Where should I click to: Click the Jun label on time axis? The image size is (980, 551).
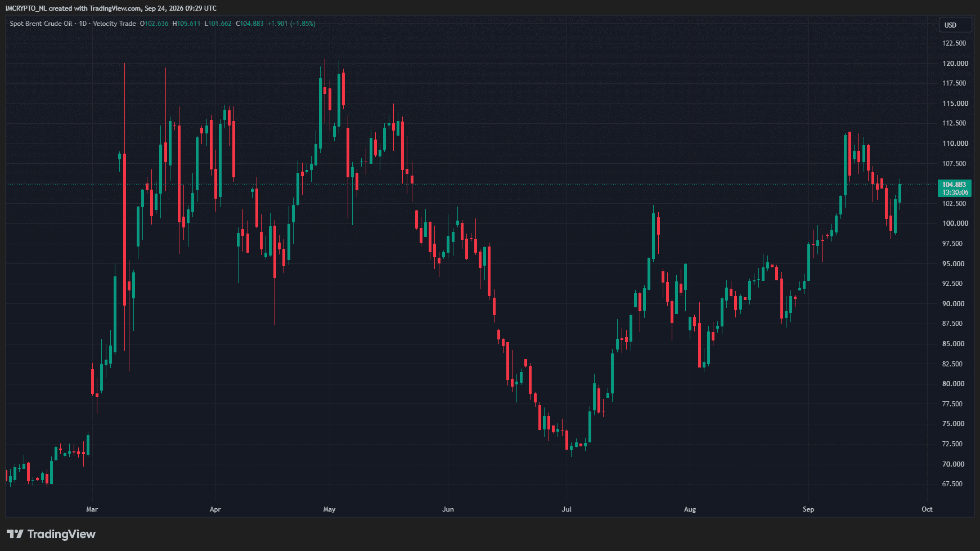[x=448, y=509]
